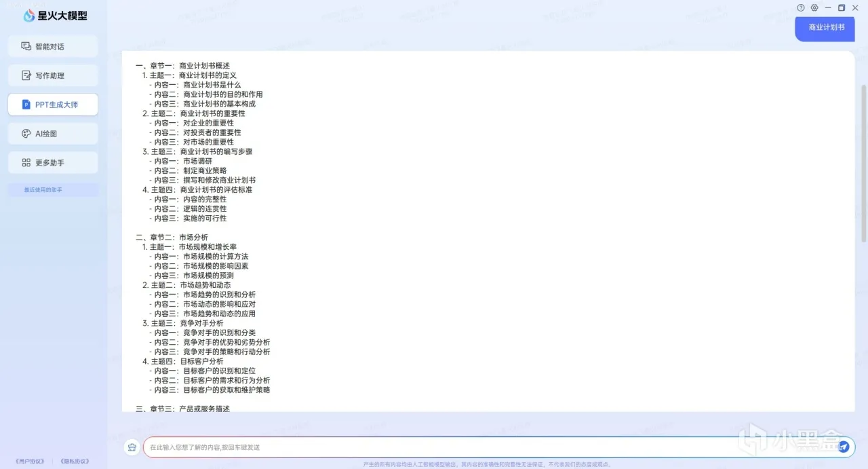868x469 pixels.
Task: Click the chat bubble icon for 智能对话
Action: 26,46
